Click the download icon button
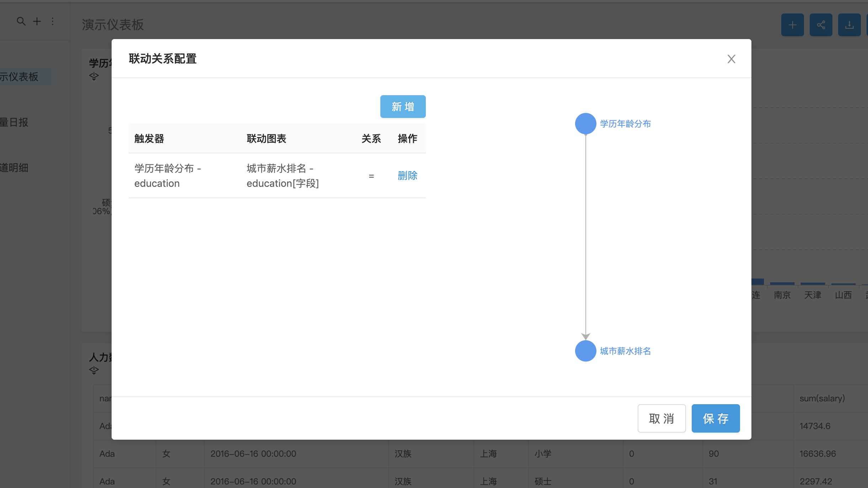868x488 pixels. click(849, 25)
